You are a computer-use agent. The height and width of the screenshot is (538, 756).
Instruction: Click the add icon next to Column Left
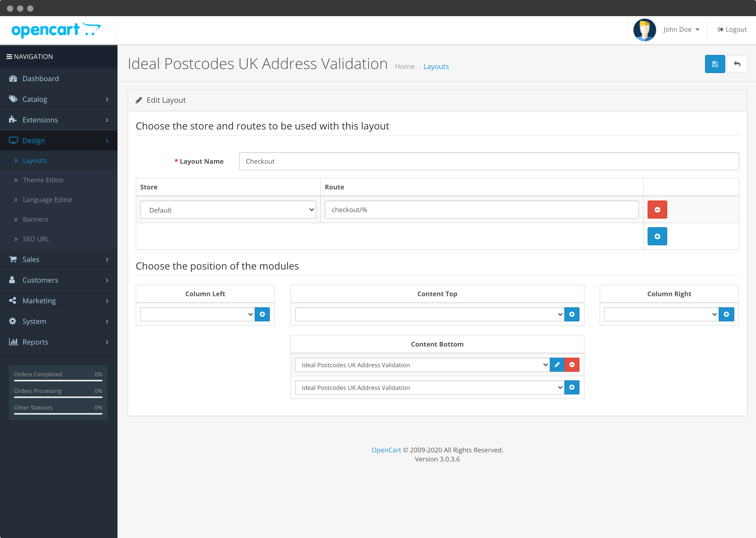(262, 314)
